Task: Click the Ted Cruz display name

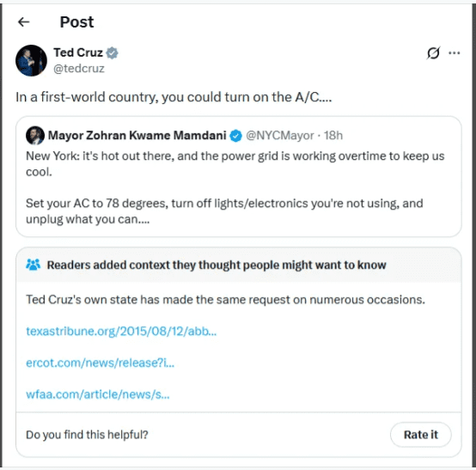Action: point(78,52)
